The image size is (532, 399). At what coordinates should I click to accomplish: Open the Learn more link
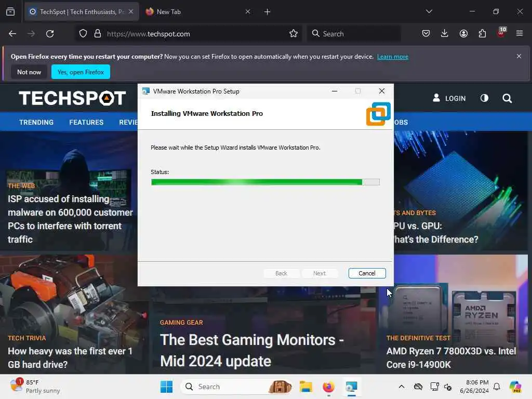click(x=393, y=57)
